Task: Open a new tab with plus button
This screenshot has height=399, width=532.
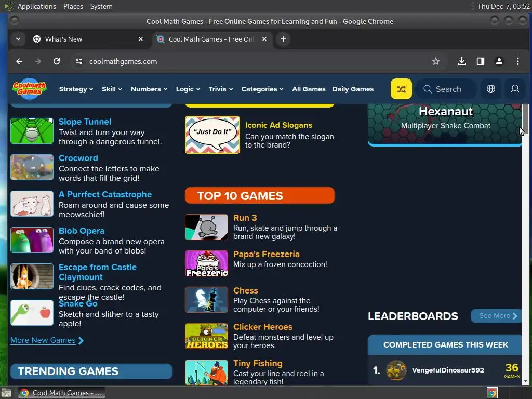Action: click(x=283, y=39)
